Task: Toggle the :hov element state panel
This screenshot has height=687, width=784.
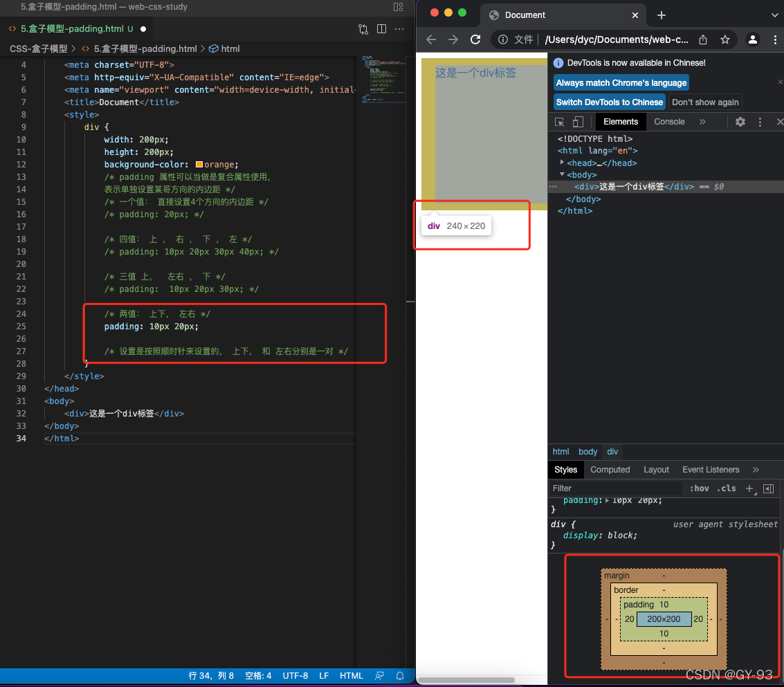Action: [699, 488]
